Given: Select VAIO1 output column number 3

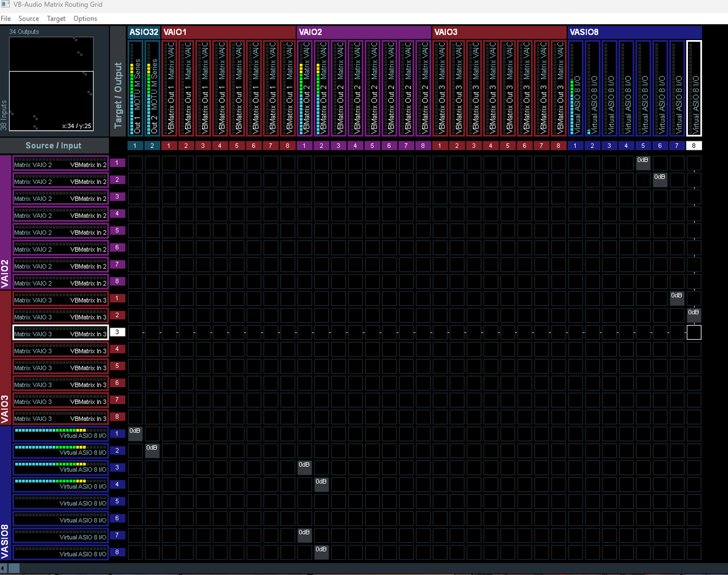Looking at the screenshot, I should pos(203,146).
